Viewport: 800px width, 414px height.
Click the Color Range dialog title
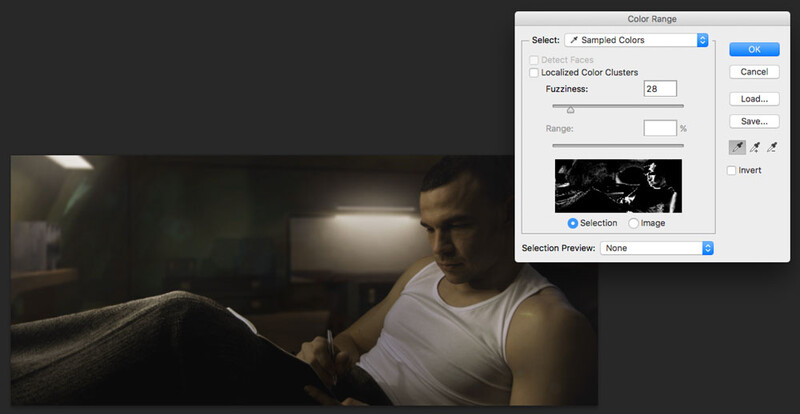(652, 19)
